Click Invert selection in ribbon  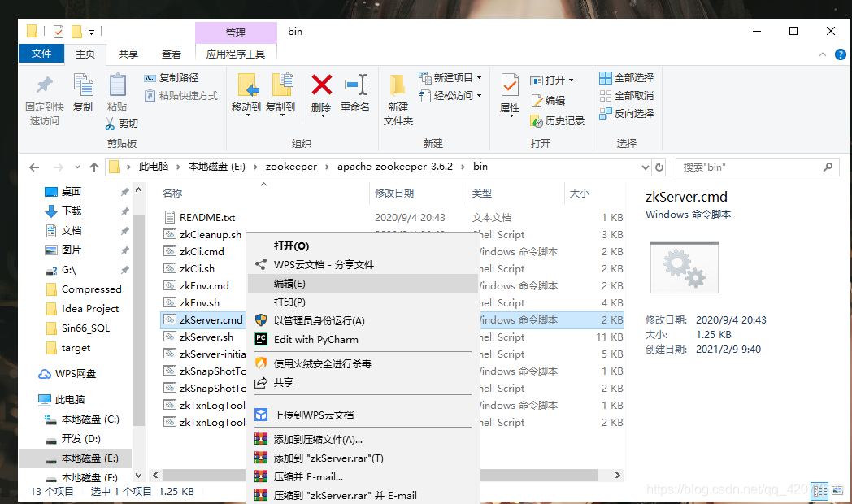coord(627,114)
